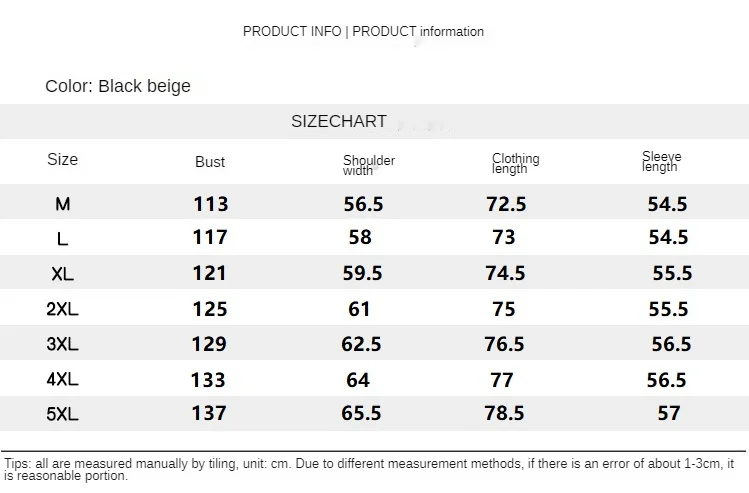Select the 5XL size row label

[62, 413]
